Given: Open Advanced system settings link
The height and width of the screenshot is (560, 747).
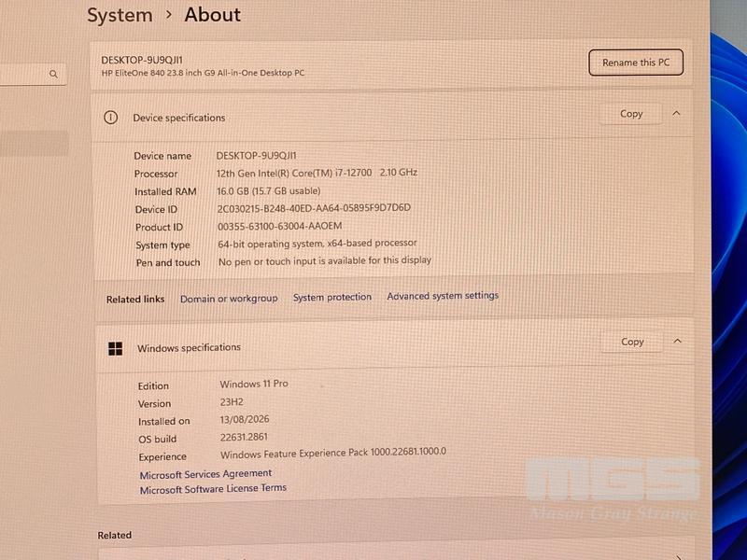Looking at the screenshot, I should point(443,296).
